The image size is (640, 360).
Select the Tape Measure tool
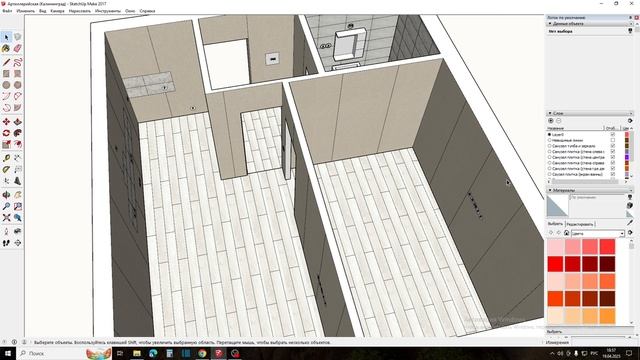[x=6, y=158]
